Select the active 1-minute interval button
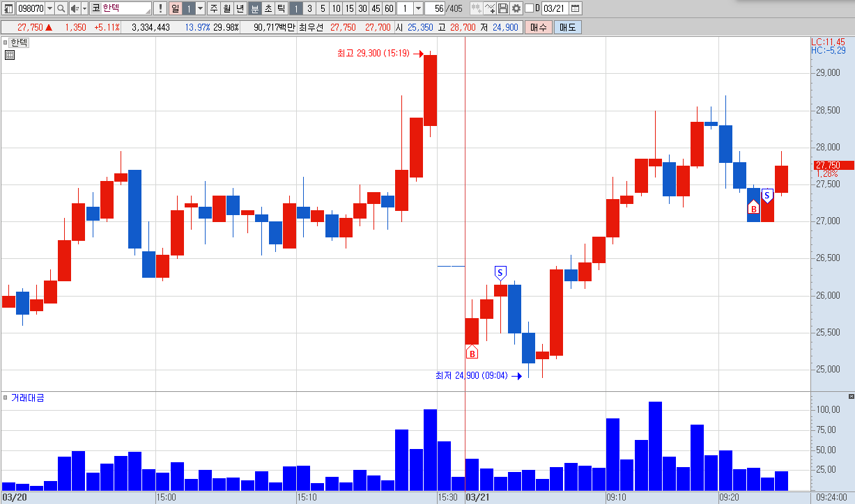This screenshot has height=504, width=855. pyautogui.click(x=295, y=8)
